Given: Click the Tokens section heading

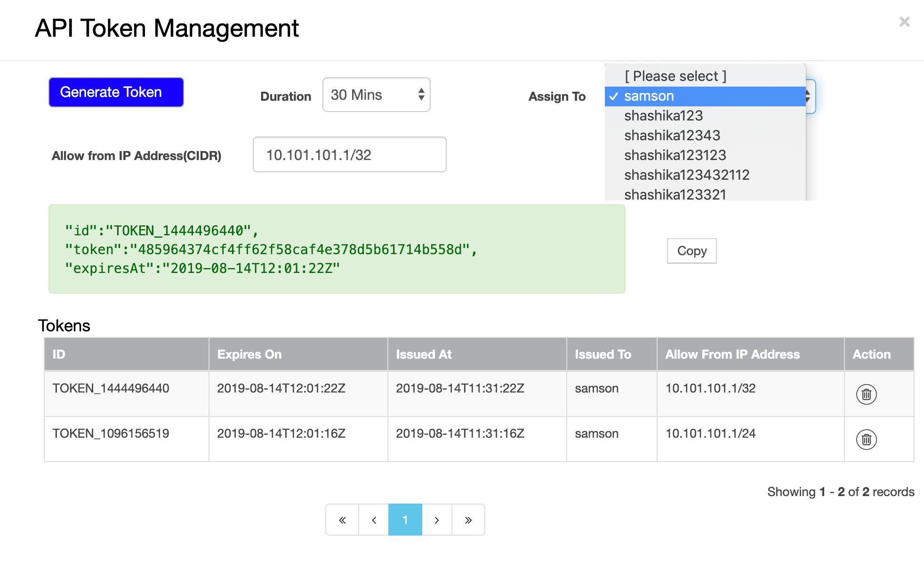Looking at the screenshot, I should (x=64, y=326).
